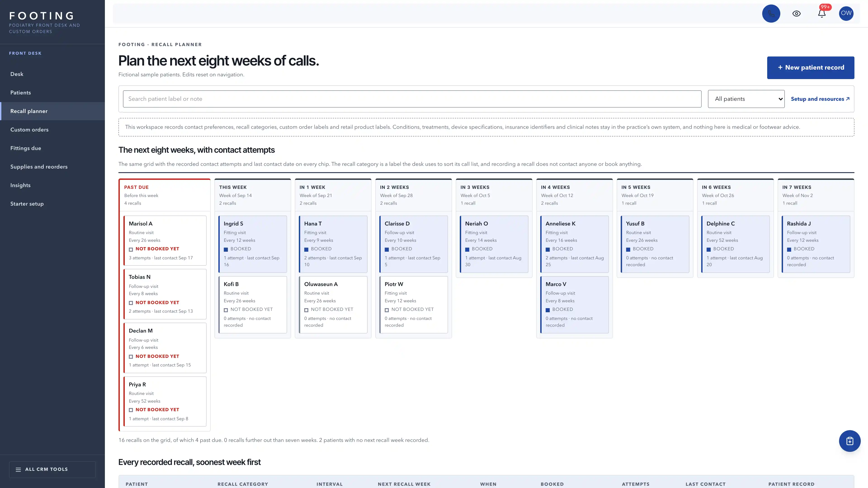Open Supplies and reorders in the sidebar

53,167
